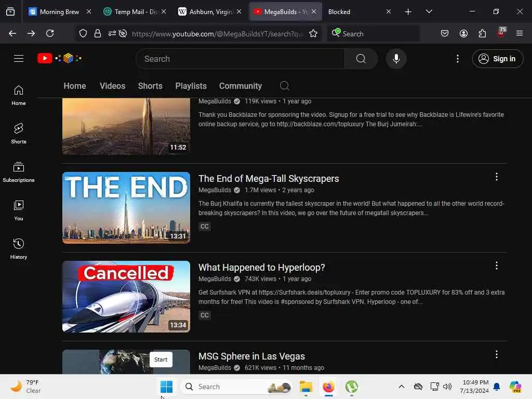Open YouTube settings three-dot menu

coord(457,59)
